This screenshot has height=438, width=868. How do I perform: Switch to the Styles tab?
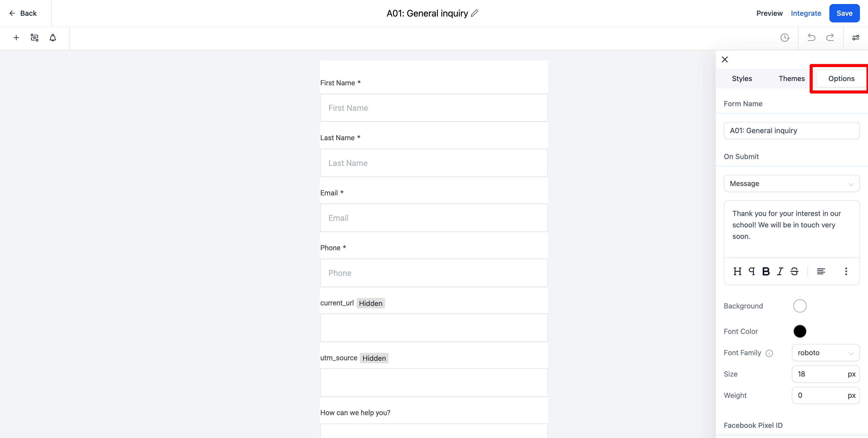[x=742, y=79]
